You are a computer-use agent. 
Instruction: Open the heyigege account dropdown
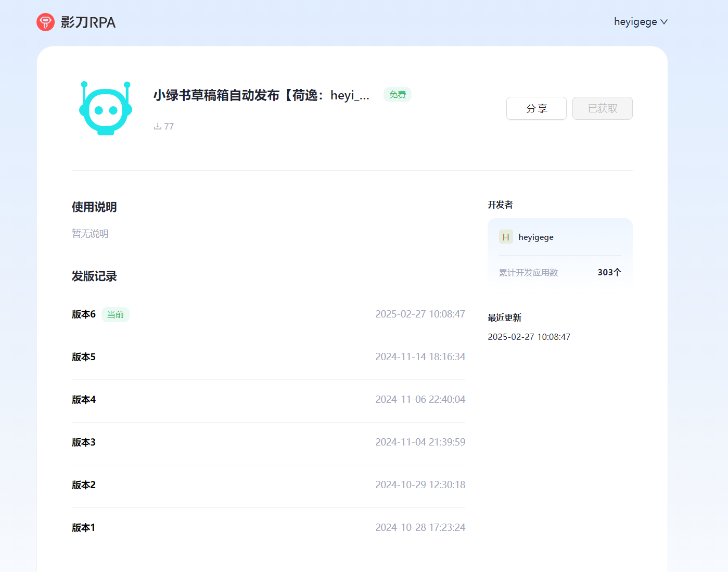pyautogui.click(x=641, y=22)
